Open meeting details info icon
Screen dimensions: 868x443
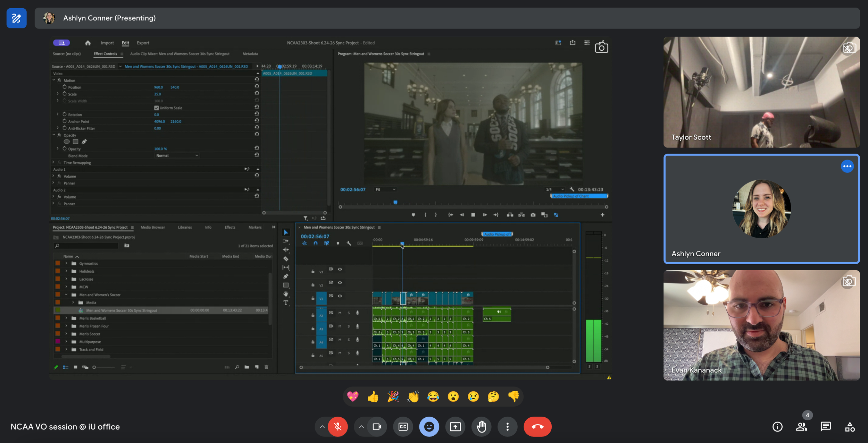click(x=777, y=427)
